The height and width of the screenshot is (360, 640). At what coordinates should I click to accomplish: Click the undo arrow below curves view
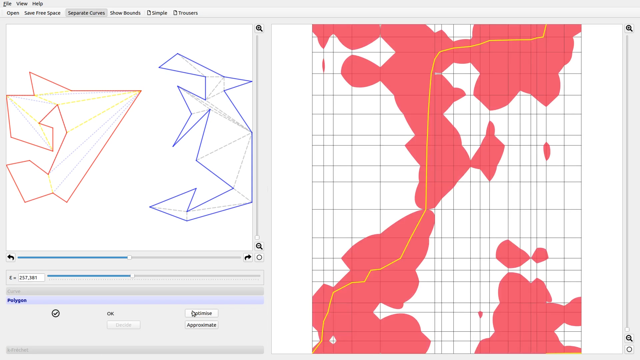click(x=11, y=258)
